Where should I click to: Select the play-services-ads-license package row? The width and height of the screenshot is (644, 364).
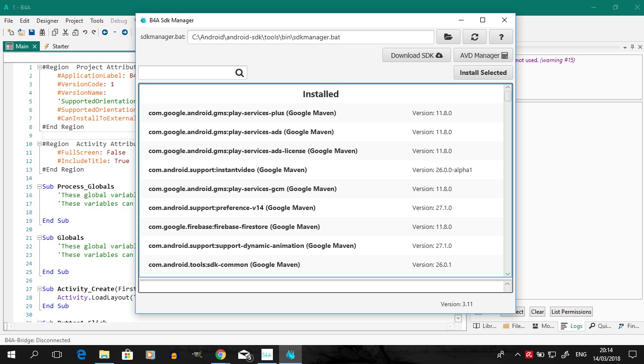pyautogui.click(x=321, y=151)
